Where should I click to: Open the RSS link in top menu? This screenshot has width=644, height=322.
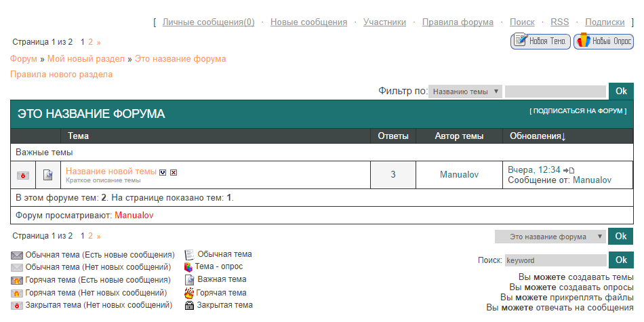559,22
